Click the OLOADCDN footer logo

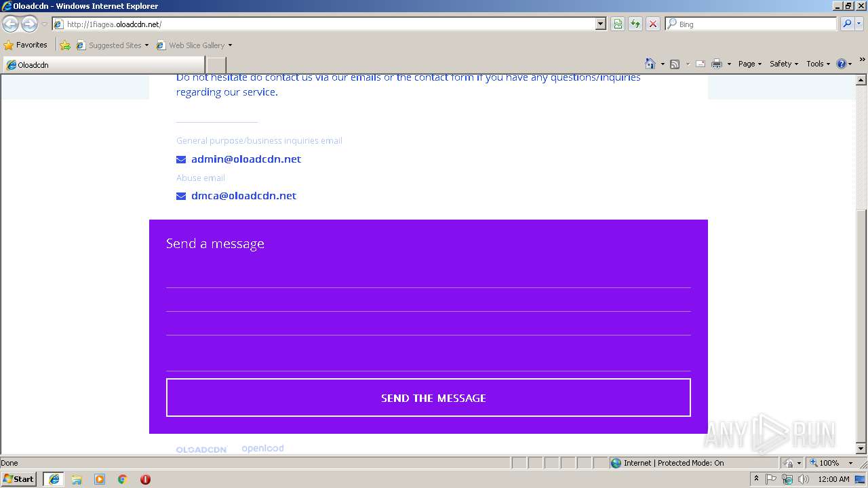[201, 449]
